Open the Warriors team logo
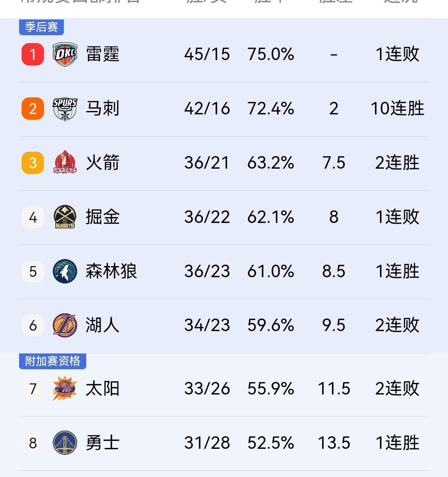 click(64, 443)
